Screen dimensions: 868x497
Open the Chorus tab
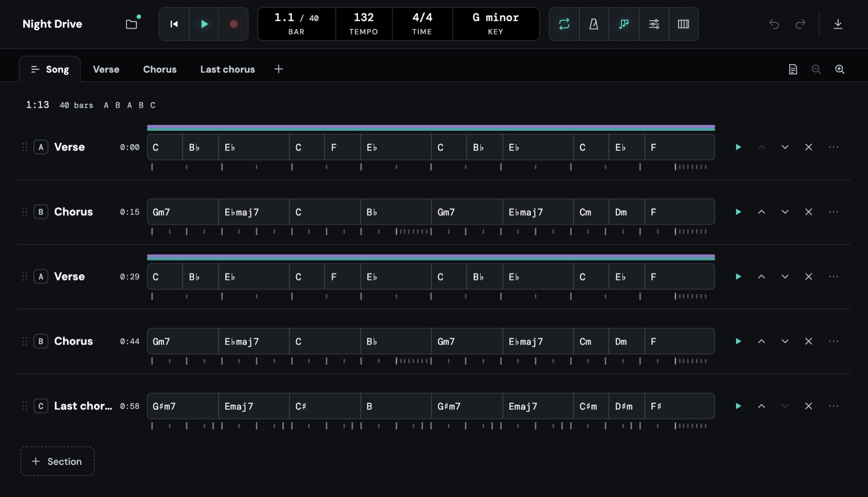tap(160, 69)
